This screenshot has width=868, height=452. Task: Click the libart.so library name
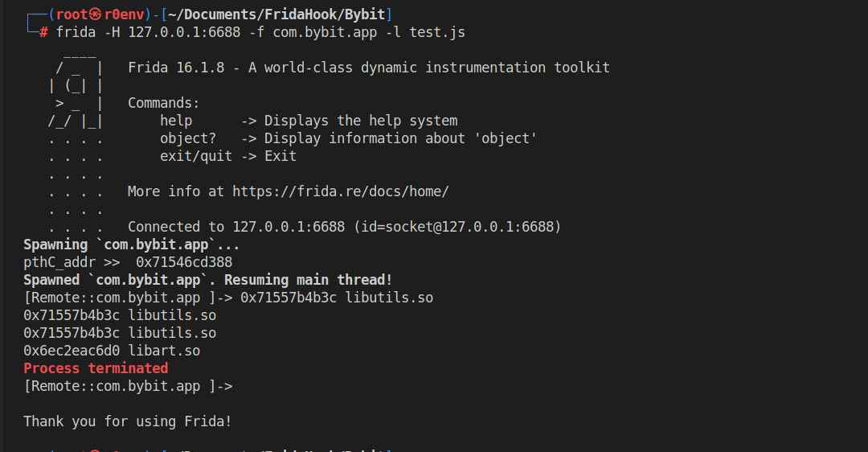tap(164, 351)
